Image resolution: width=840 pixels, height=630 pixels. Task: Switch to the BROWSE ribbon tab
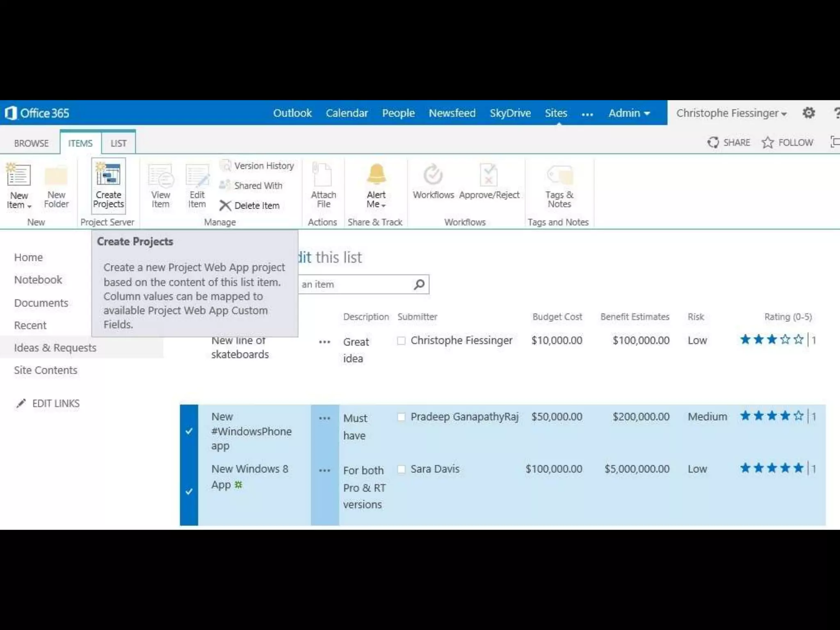pos(31,143)
